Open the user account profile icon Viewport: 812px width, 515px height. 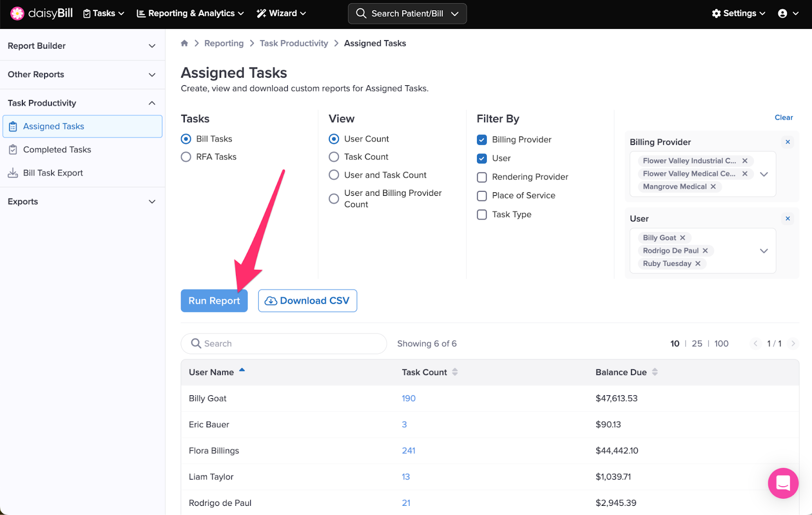783,14
